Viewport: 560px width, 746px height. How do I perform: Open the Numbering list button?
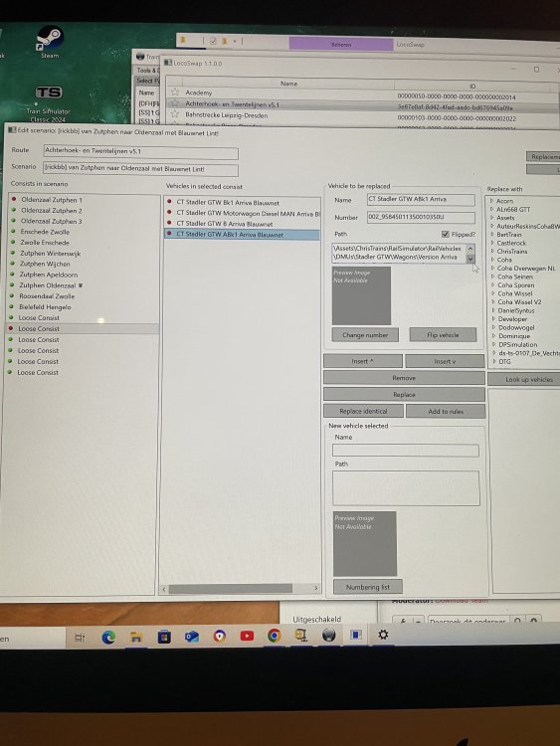click(x=368, y=587)
